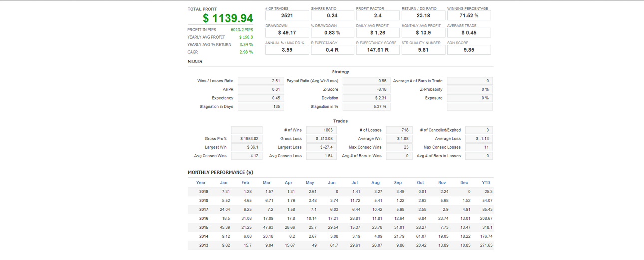Click the Average Win value $ 1.08

click(x=398, y=138)
